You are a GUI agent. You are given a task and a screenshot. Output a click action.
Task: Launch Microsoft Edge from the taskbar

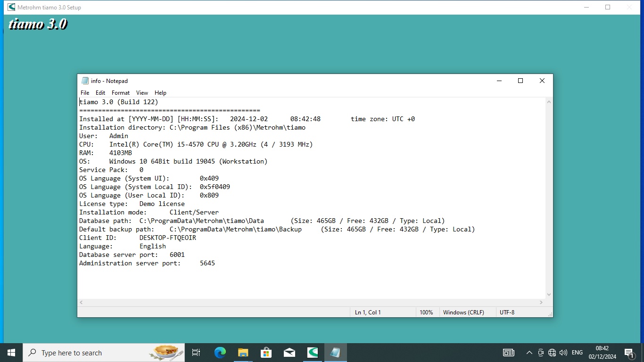(x=220, y=353)
